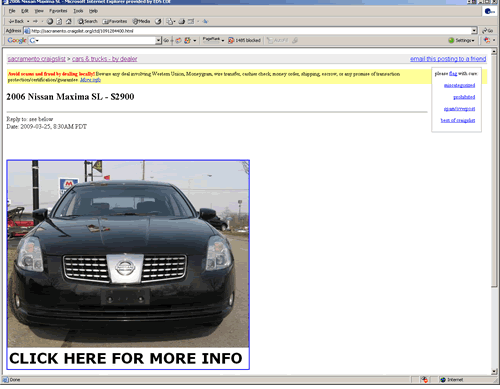Open the Back history dropdown arrow
Viewport: 500px width, 389px height.
pos(28,21)
